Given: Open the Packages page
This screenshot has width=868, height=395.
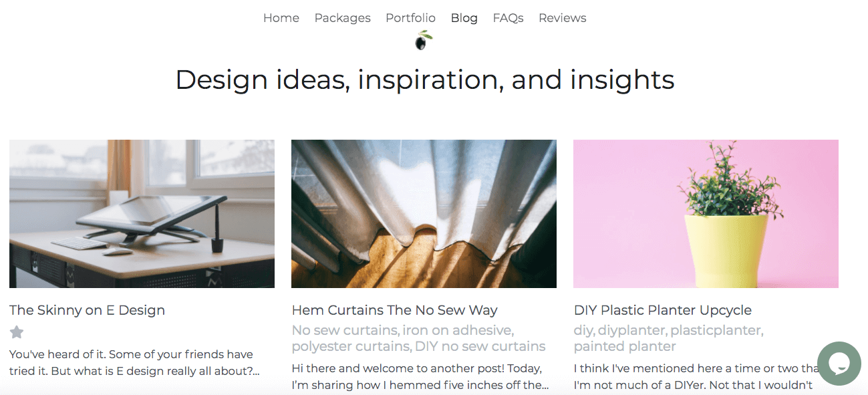Looking at the screenshot, I should (342, 18).
